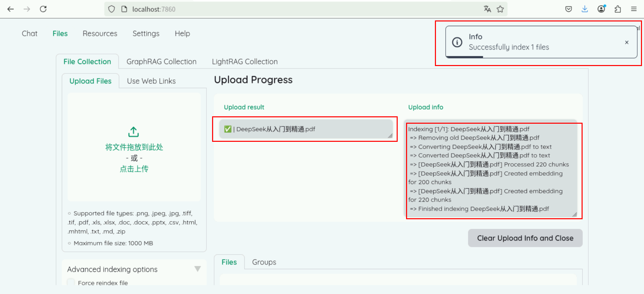
Task: Click the browser forward arrow
Action: [x=27, y=9]
